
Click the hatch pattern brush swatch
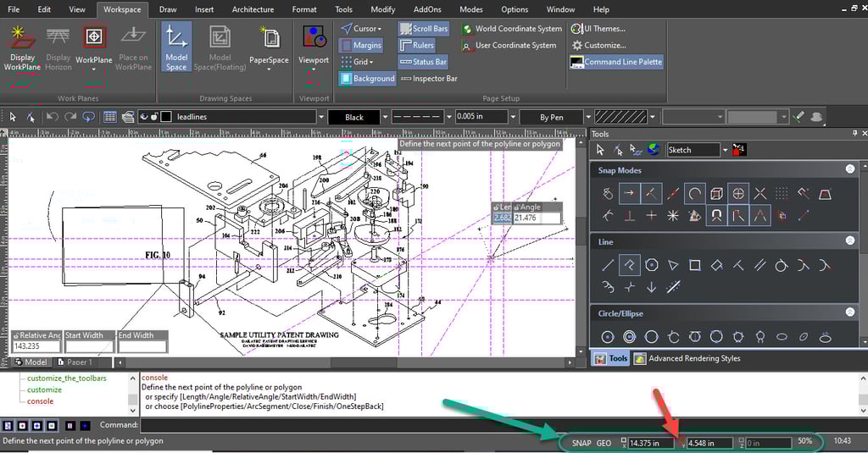tap(620, 117)
